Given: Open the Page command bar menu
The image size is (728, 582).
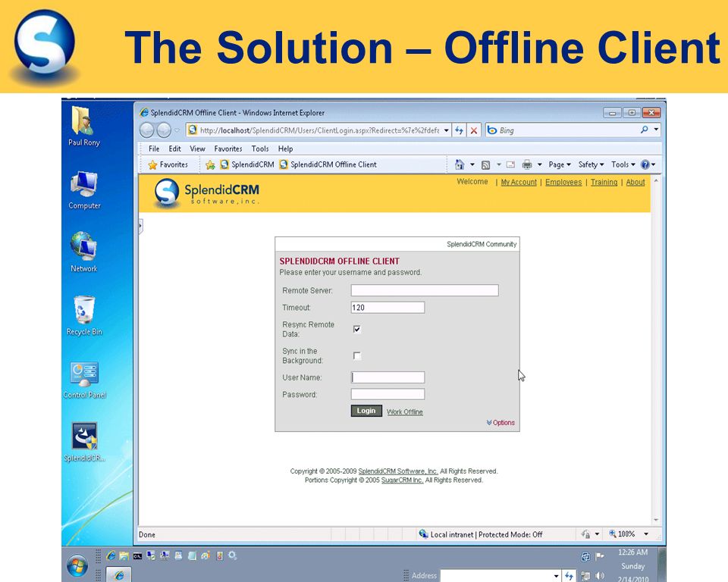Looking at the screenshot, I should [560, 164].
